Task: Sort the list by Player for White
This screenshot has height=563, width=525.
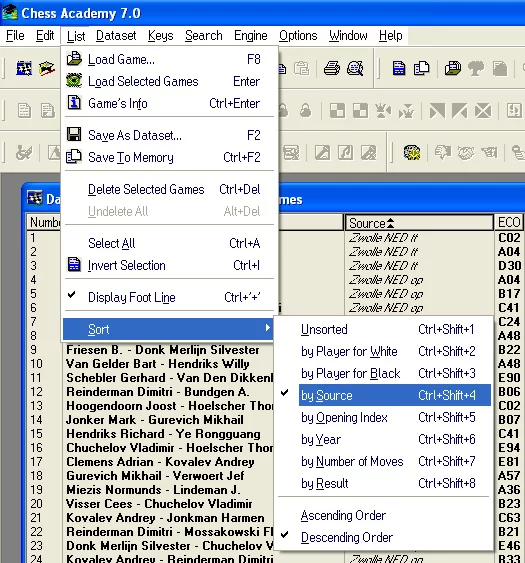Action: point(384,351)
